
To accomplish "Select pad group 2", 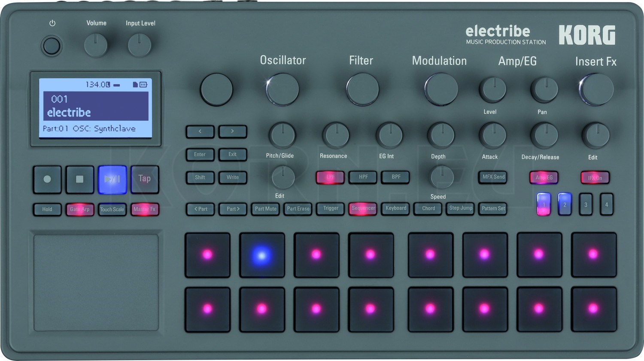I will [565, 205].
